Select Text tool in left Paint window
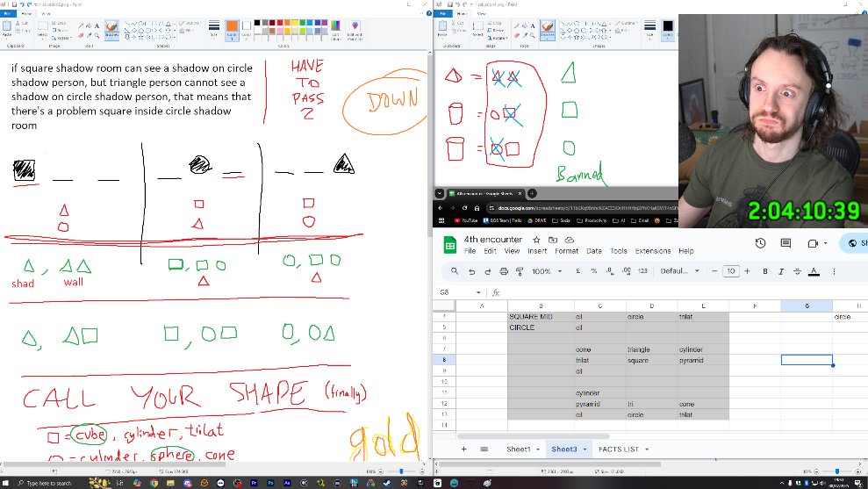 click(97, 26)
